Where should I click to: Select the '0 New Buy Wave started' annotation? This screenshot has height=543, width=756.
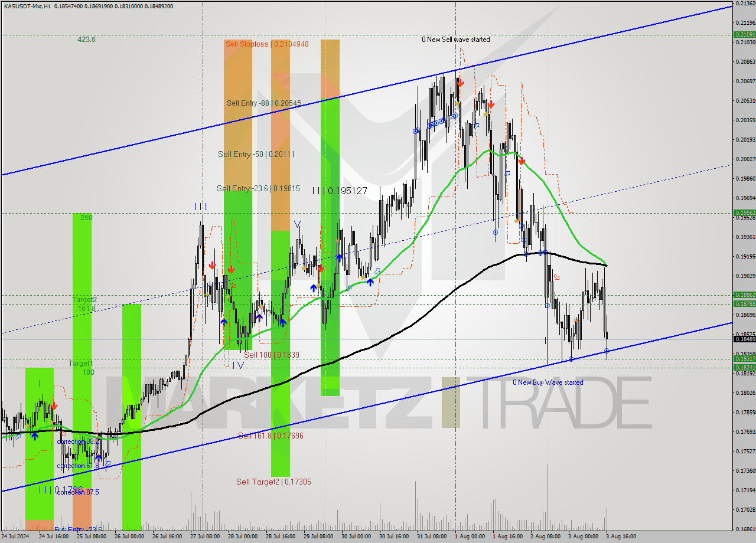(548, 382)
